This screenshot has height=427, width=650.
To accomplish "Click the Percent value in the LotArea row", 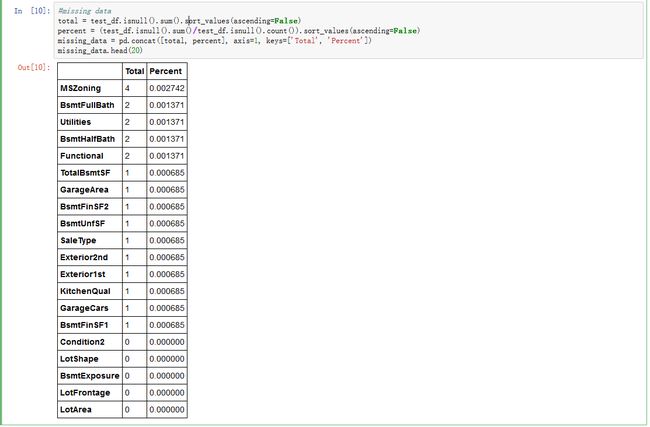I will pyautogui.click(x=167, y=410).
